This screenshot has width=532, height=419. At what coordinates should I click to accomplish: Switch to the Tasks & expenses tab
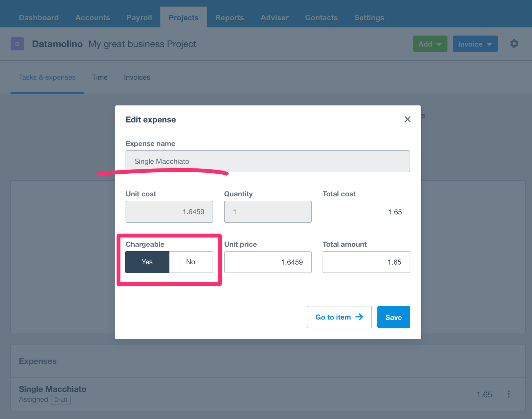[47, 77]
